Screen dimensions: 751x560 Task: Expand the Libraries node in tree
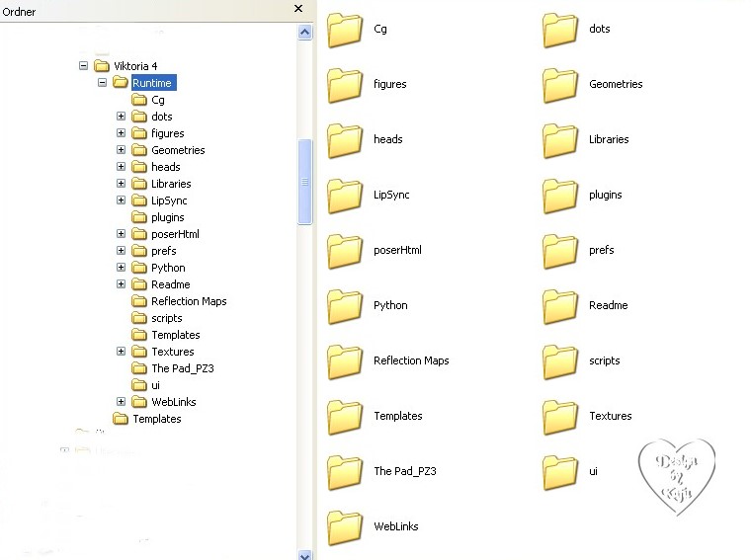121,183
